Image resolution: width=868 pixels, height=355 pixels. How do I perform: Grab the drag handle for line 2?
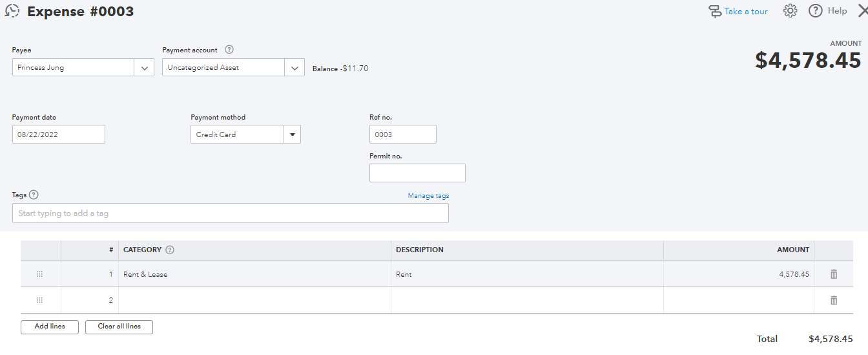(39, 300)
